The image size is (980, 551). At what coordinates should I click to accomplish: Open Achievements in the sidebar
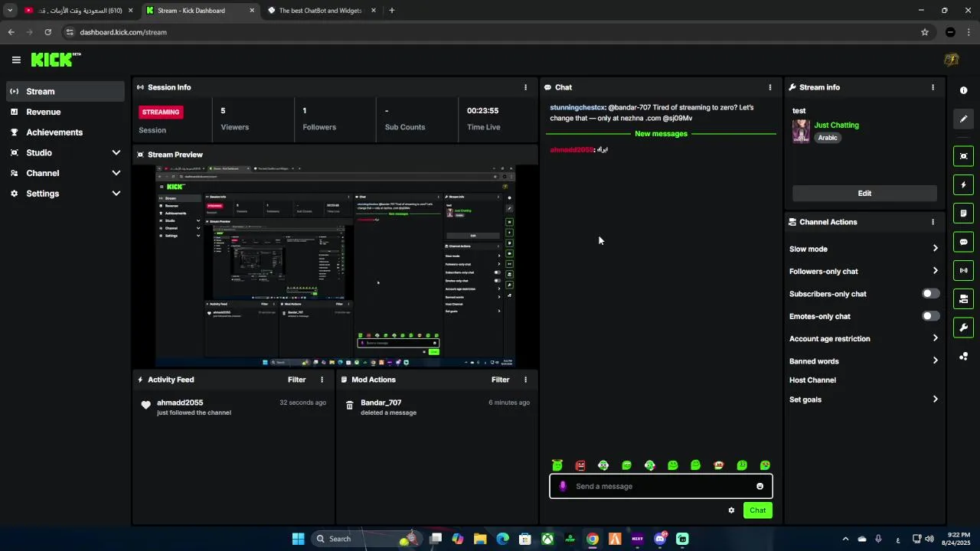[66, 132]
